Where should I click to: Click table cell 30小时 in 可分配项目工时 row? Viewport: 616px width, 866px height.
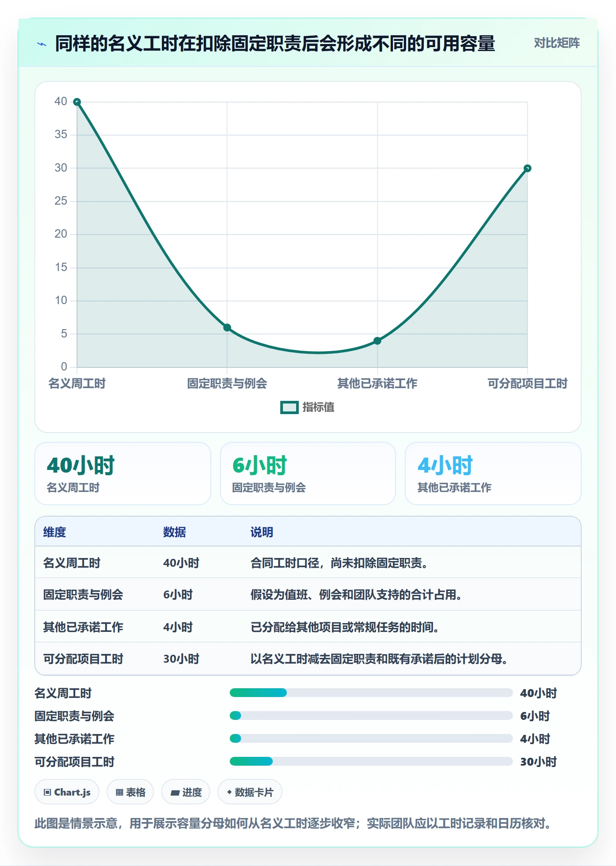point(181,659)
